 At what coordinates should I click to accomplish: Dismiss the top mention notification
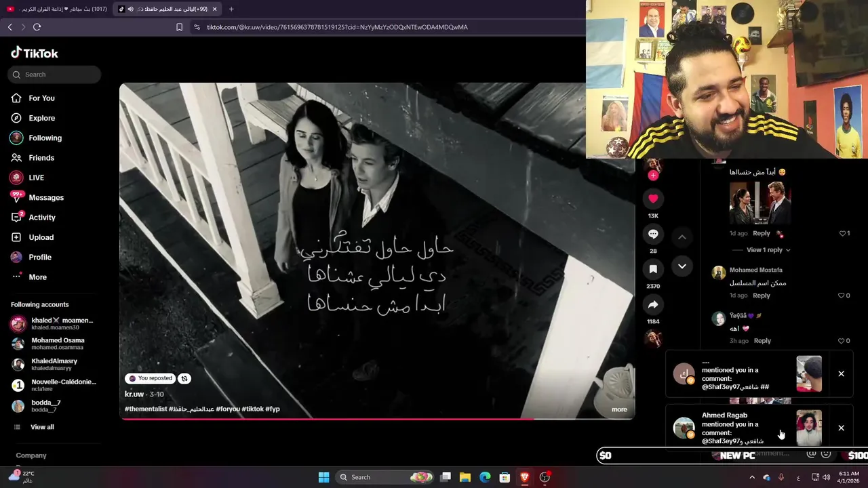841,374
